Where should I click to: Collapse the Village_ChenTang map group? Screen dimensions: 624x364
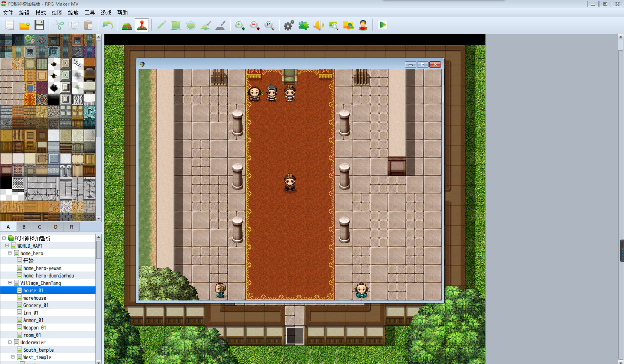10,283
